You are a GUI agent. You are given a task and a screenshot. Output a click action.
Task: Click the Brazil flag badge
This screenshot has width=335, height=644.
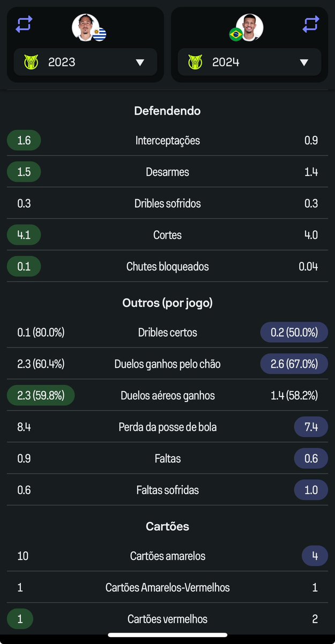(x=235, y=35)
